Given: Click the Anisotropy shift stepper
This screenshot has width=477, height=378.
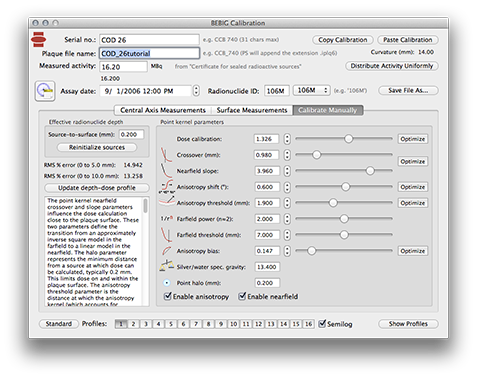Looking at the screenshot, I should tap(287, 187).
